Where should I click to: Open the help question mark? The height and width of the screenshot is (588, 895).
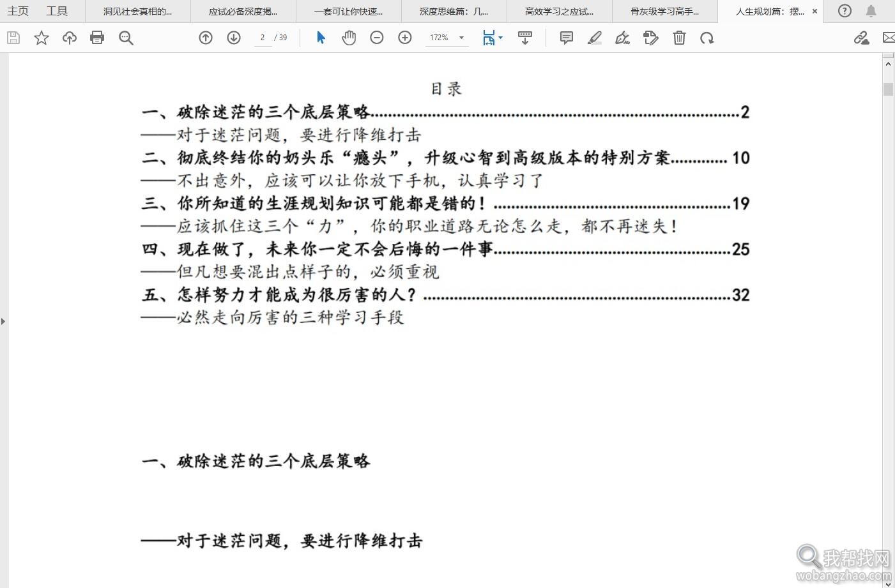(845, 11)
